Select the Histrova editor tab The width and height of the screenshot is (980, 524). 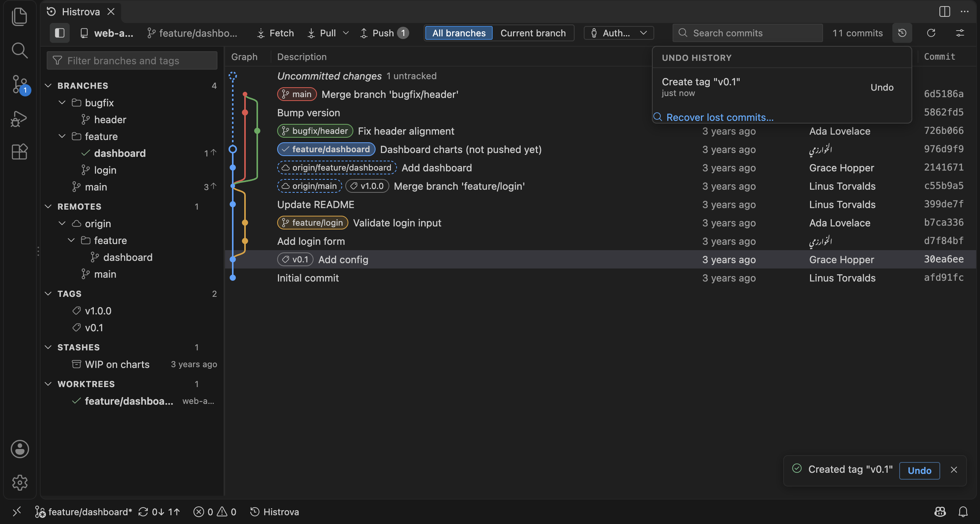click(81, 11)
